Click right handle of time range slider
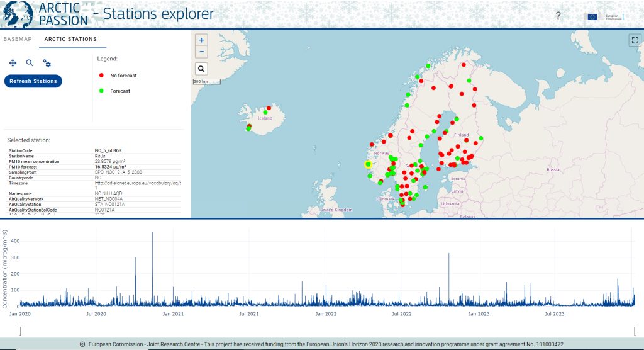Image resolution: width=644 pixels, height=350 pixels. (636, 330)
